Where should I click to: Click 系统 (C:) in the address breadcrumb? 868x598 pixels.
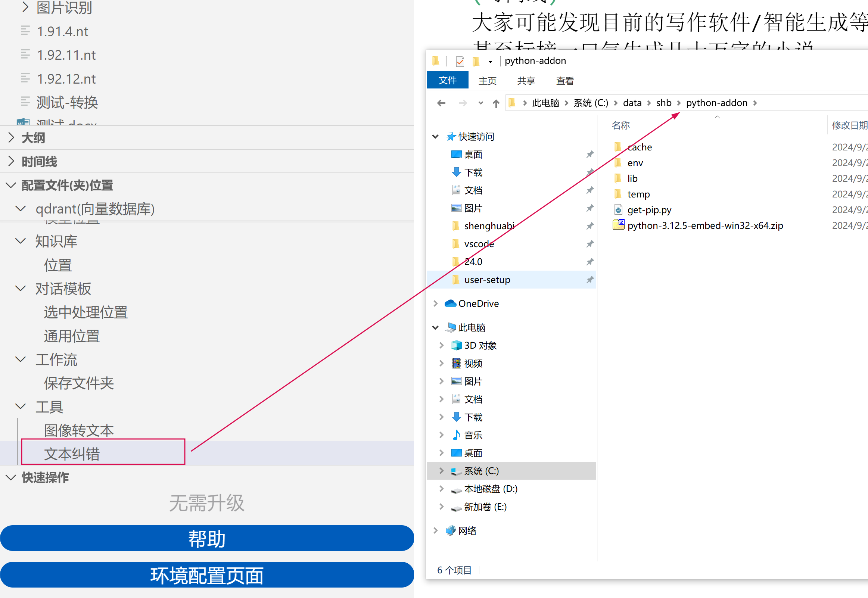[x=591, y=103]
